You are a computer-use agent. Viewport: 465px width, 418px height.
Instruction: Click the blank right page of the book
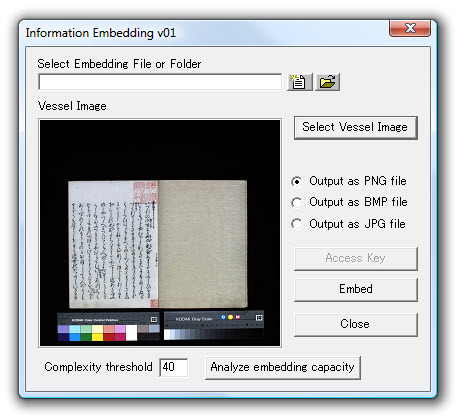click(203, 244)
